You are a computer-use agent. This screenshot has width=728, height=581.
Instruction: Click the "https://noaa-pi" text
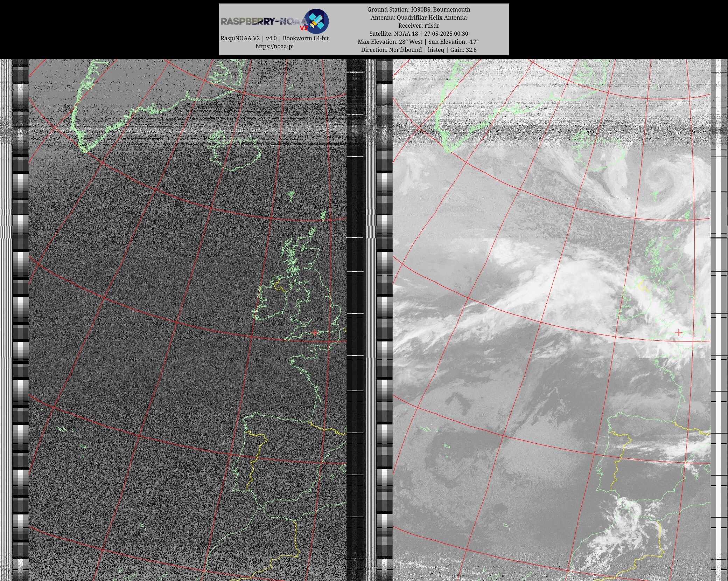click(x=274, y=46)
